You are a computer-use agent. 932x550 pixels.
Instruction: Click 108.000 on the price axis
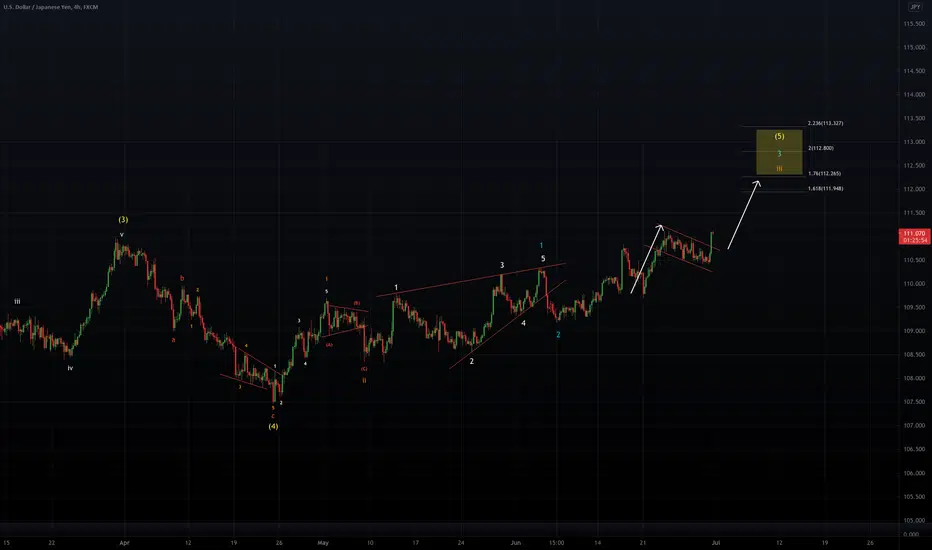(914, 378)
